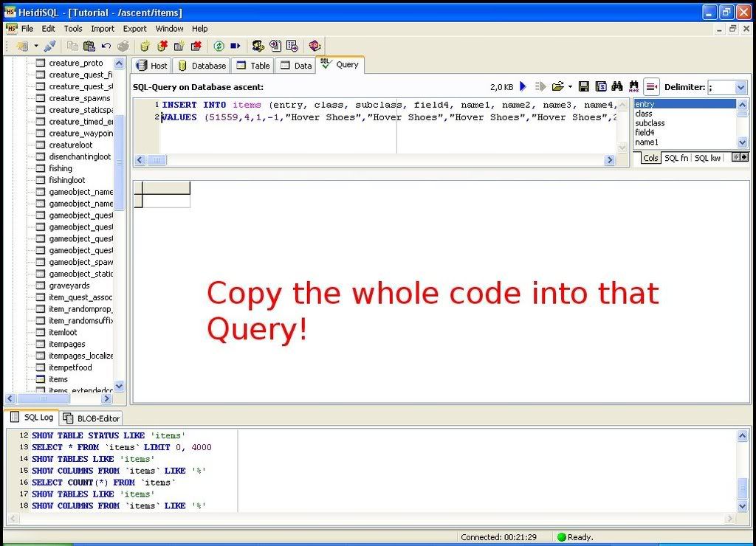Select the Cols helper tab
The image size is (756, 546).
tap(650, 158)
